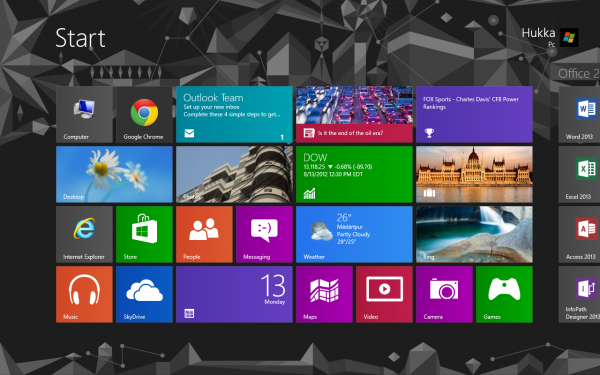Open the Outlook Team mail tile
The image size is (600, 375).
[x=234, y=114]
